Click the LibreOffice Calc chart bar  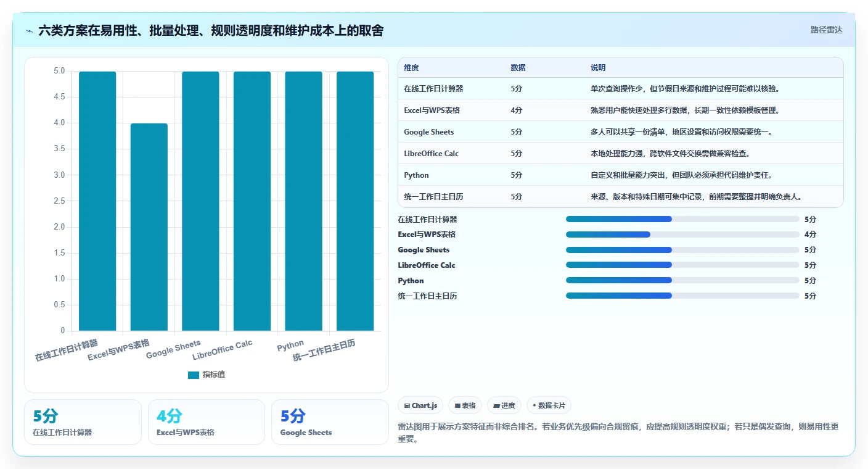pos(252,201)
